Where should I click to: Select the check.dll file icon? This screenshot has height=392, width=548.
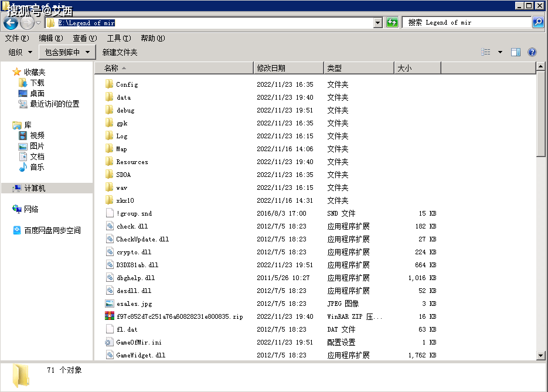110,226
